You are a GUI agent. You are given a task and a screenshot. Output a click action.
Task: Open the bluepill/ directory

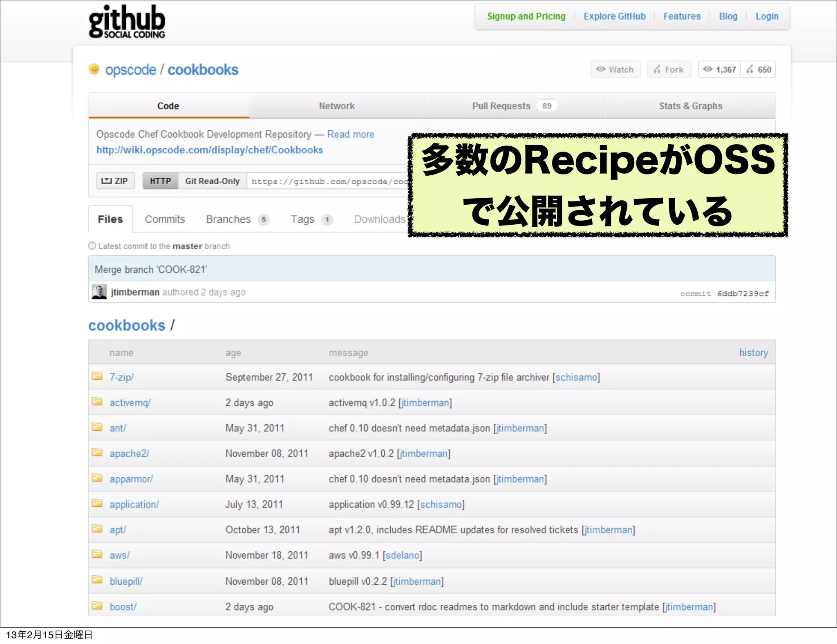coord(126,581)
